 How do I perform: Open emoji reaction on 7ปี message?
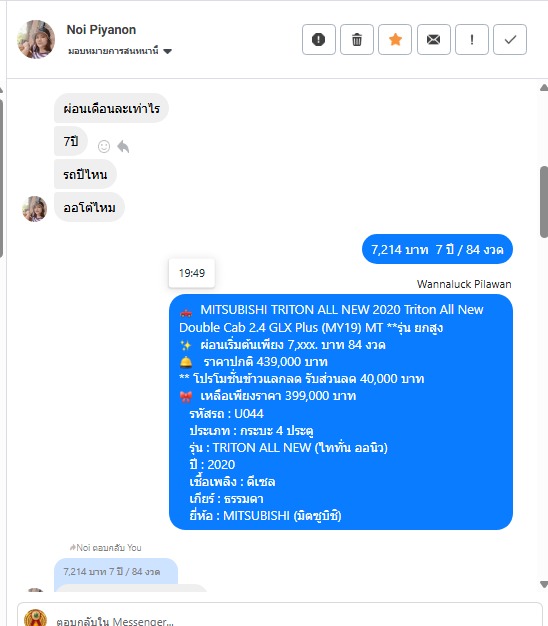[x=104, y=147]
